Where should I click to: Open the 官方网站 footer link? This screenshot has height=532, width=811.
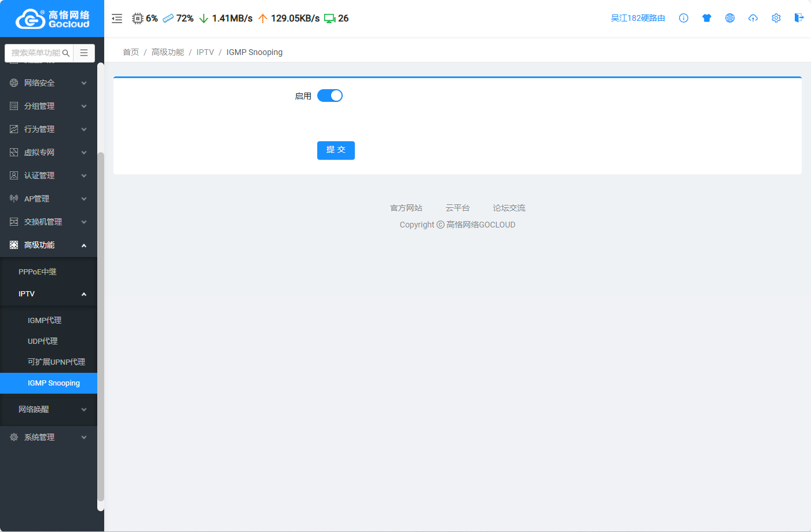pyautogui.click(x=406, y=208)
